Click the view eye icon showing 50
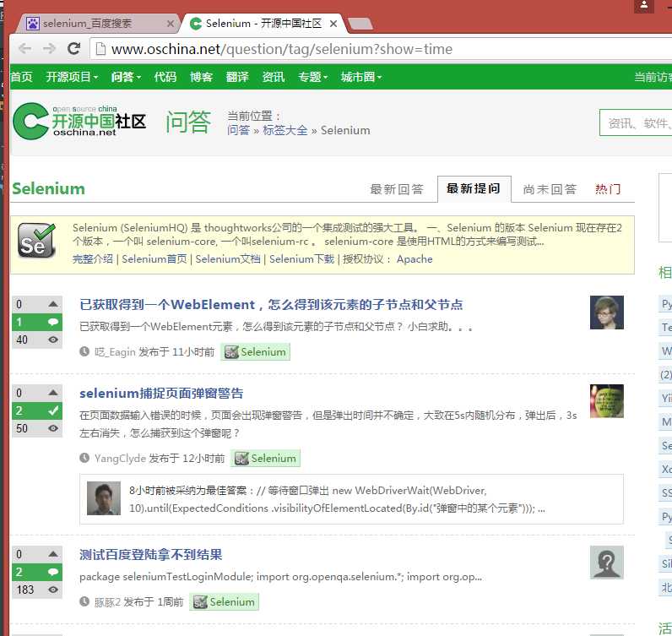This screenshot has width=672, height=636. pos(53,428)
